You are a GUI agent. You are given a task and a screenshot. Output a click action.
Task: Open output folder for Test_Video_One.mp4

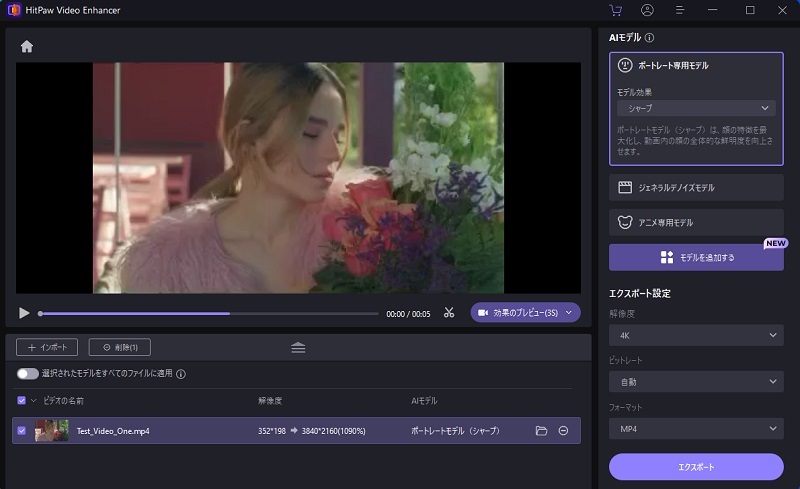541,430
